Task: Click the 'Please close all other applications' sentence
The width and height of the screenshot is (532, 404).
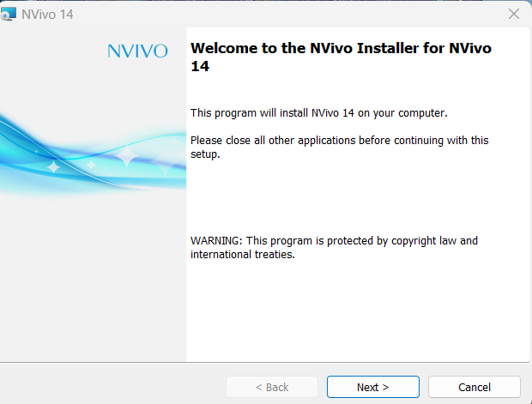Action: (345, 140)
